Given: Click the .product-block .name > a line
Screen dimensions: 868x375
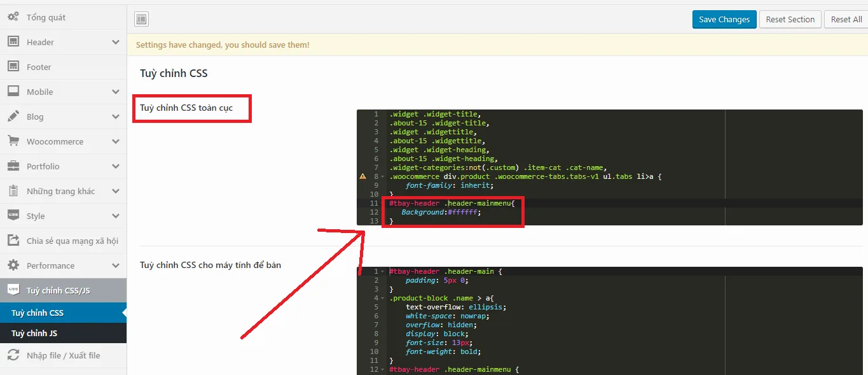Looking at the screenshot, I should 441,298.
